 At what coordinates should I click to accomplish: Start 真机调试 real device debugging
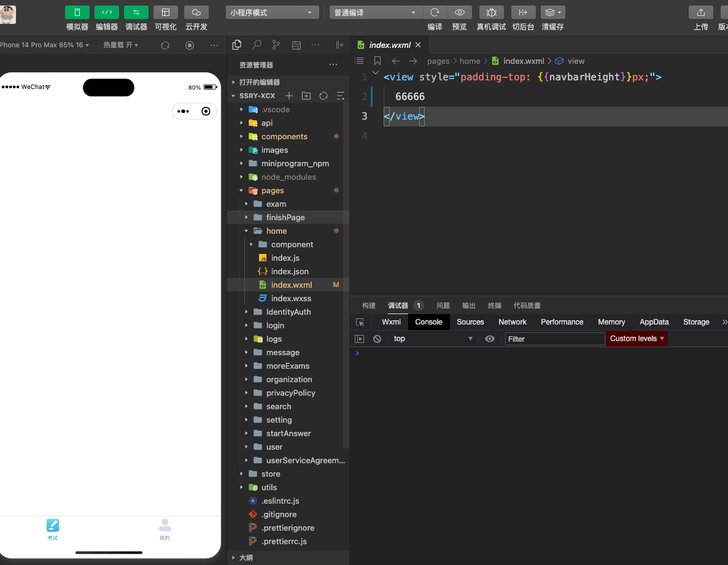491,12
